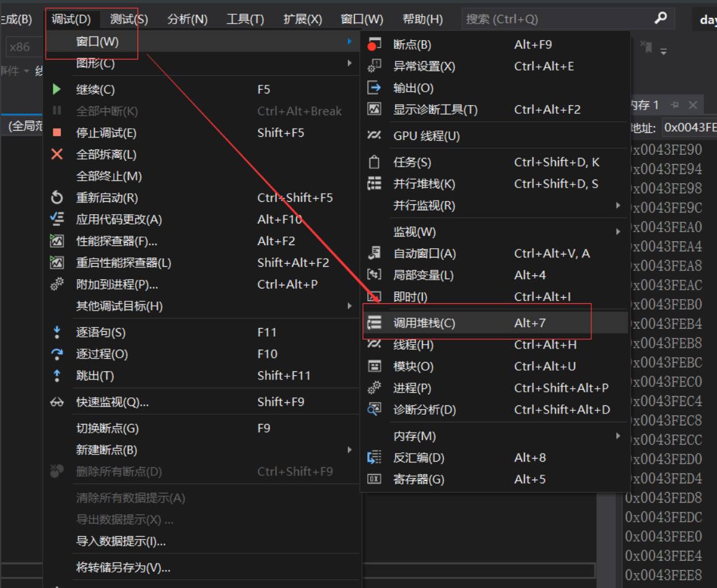This screenshot has width=717, height=588.
Task: Click the Breakpoints (断点) red circle icon
Action: [374, 44]
